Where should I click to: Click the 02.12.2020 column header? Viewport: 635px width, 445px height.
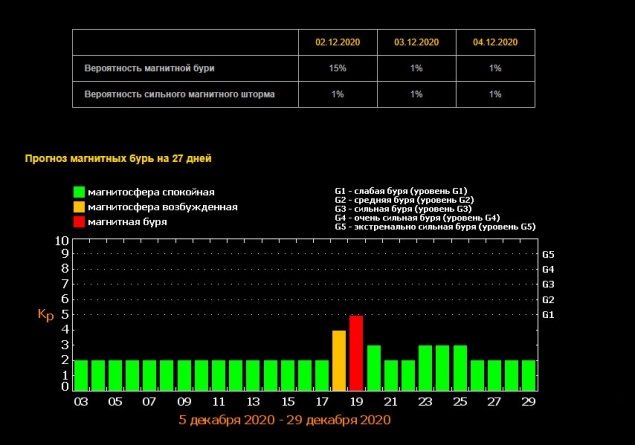point(339,43)
